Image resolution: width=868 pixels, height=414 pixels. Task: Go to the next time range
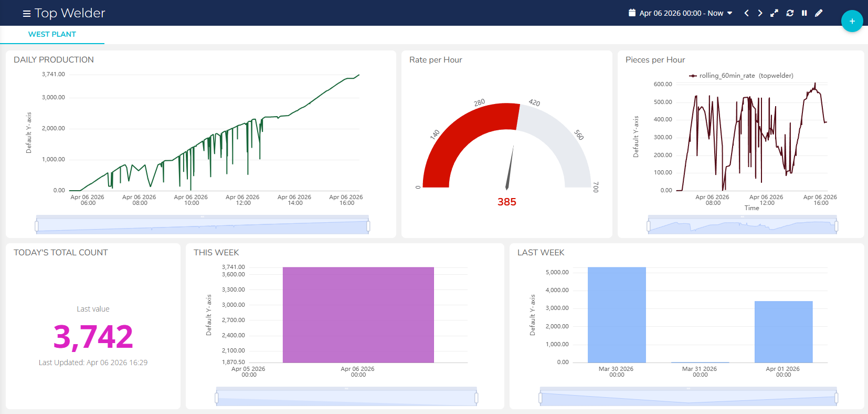(760, 13)
